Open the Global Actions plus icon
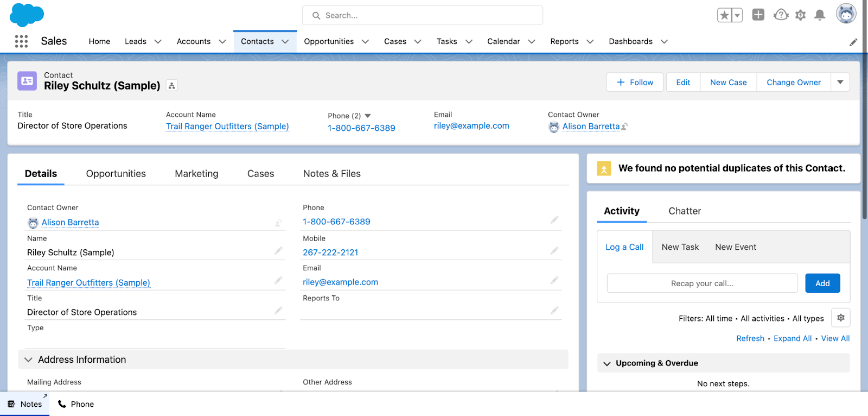This screenshot has width=868, height=416. click(758, 15)
